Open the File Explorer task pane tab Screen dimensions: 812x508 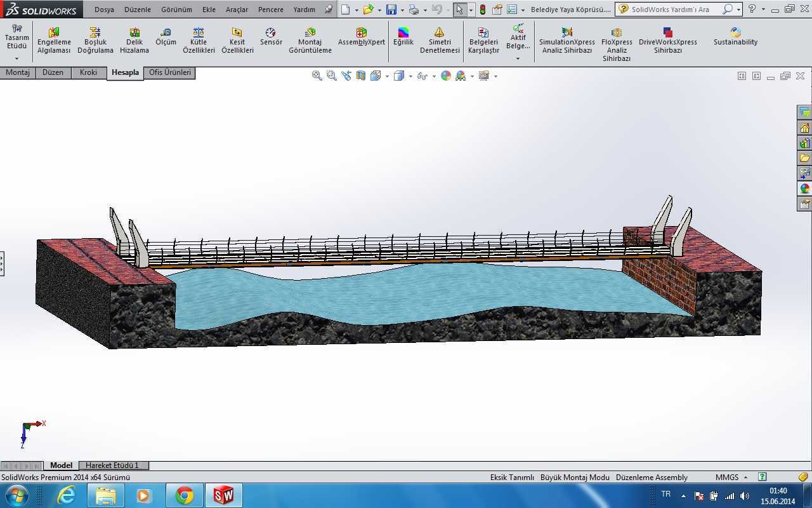tap(804, 158)
